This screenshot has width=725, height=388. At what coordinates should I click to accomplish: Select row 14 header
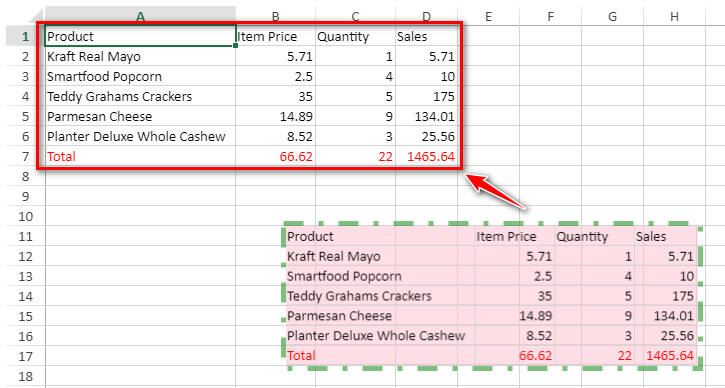(x=25, y=296)
